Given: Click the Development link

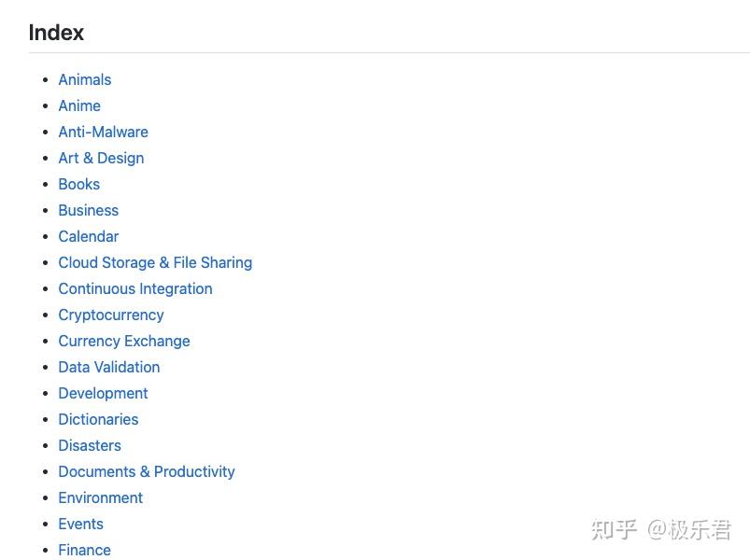Looking at the screenshot, I should pos(103,393).
